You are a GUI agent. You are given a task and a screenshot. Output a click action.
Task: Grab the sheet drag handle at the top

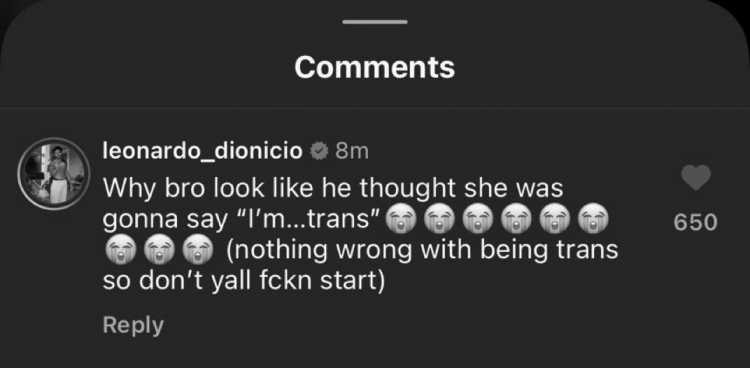point(375,22)
